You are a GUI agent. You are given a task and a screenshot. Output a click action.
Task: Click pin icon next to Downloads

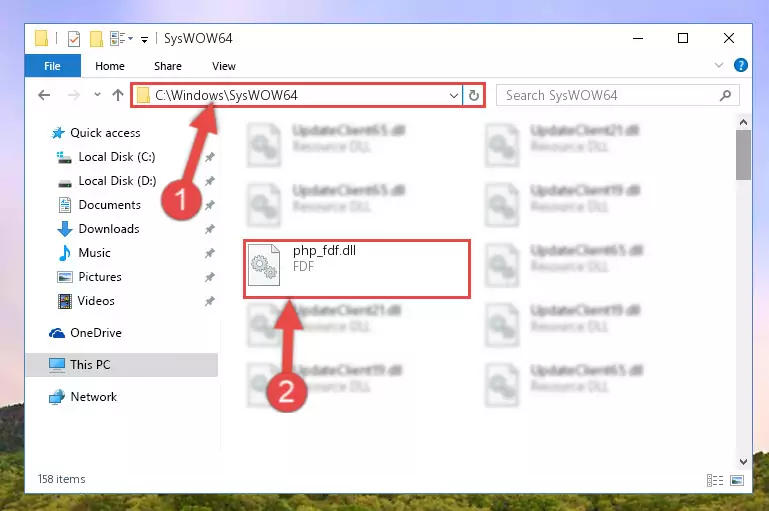tap(209, 229)
